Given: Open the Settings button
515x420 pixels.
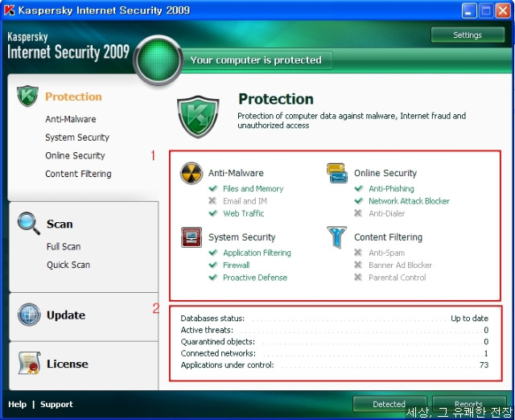Looking at the screenshot, I should click(x=468, y=35).
